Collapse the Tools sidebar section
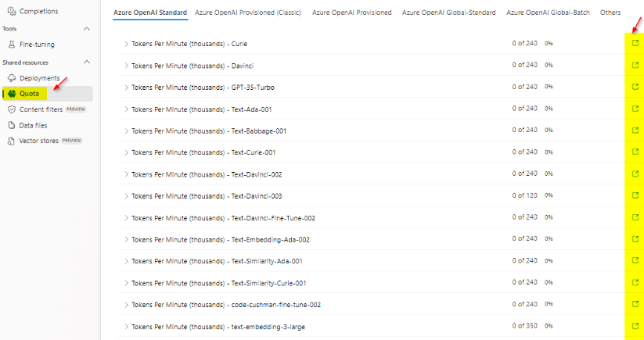This screenshot has height=340, width=644. coord(87,29)
